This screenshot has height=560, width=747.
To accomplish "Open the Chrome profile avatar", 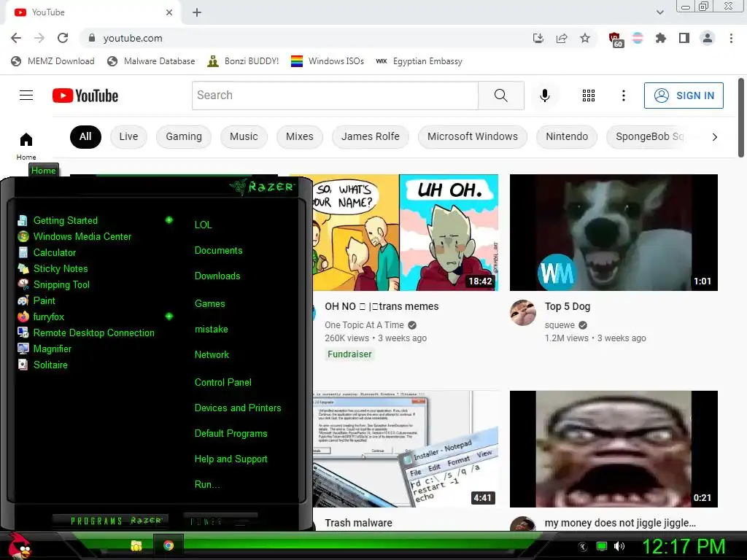I will point(708,38).
